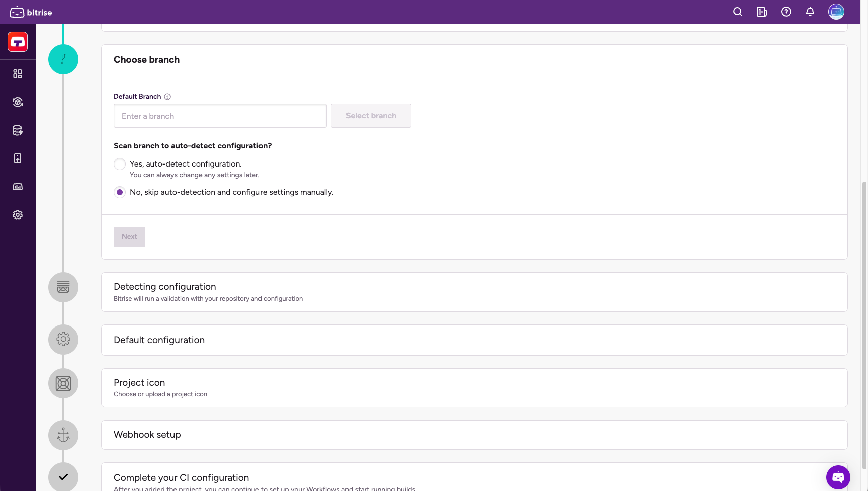Open the dashboard grid icon in sidebar

(x=18, y=74)
